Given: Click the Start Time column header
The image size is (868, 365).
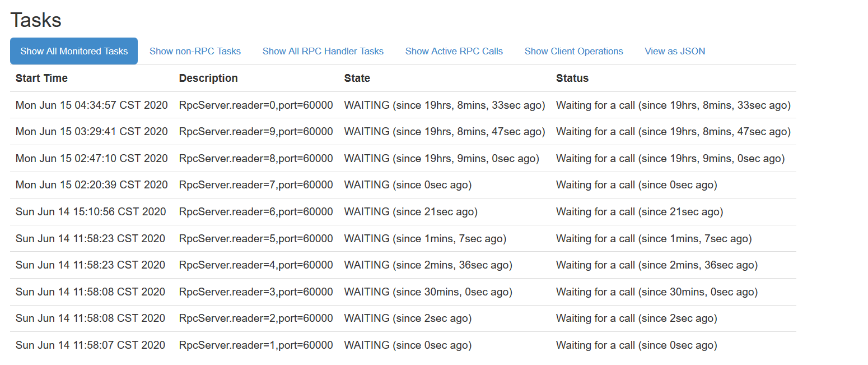Looking at the screenshot, I should tap(41, 78).
